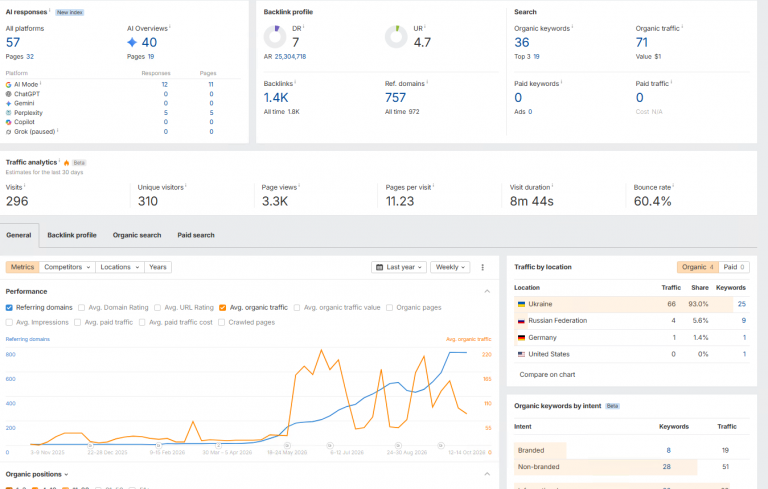Enable the Avg. impressions checkbox

tap(9, 322)
